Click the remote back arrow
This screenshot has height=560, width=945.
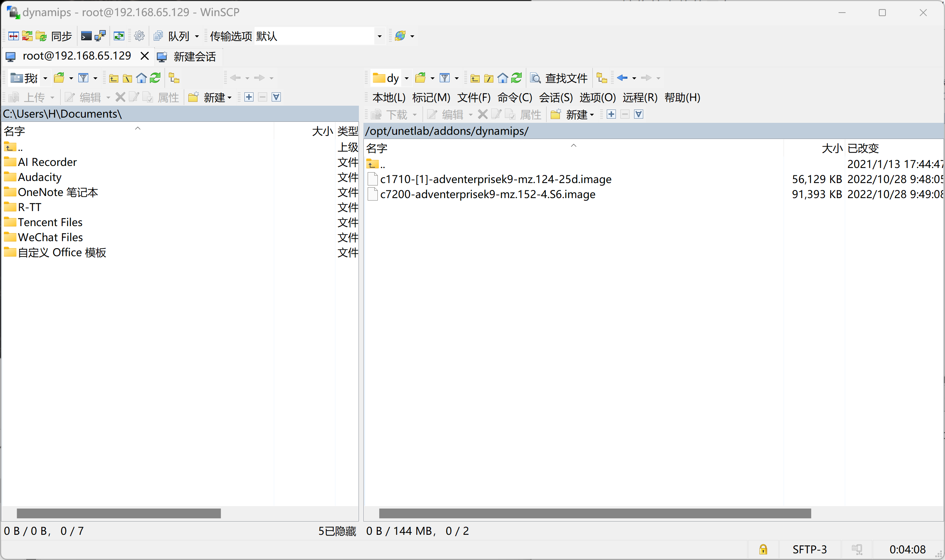[x=622, y=78]
